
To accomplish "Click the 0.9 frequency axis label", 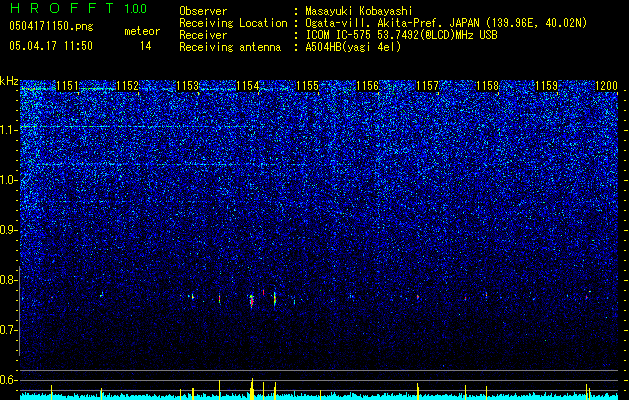I will (9, 230).
